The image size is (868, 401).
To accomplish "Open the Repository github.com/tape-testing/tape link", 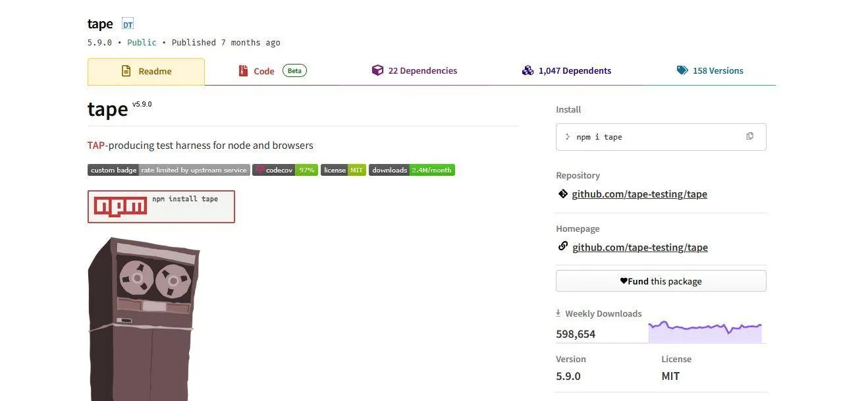I will click(639, 194).
